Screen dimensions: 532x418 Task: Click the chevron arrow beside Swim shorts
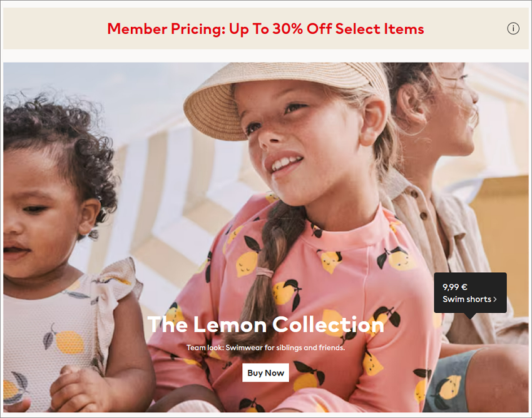495,299
